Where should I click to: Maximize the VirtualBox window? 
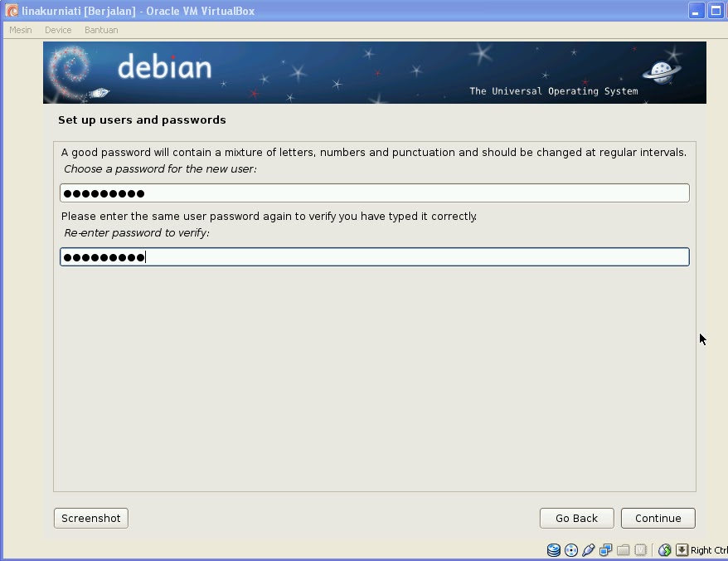715,11
